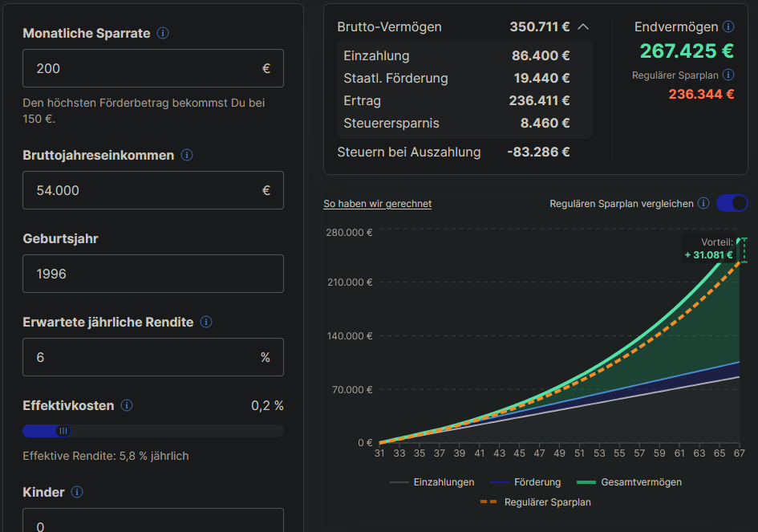Disable Regulären Sparplan vergleichen switch

click(x=732, y=204)
